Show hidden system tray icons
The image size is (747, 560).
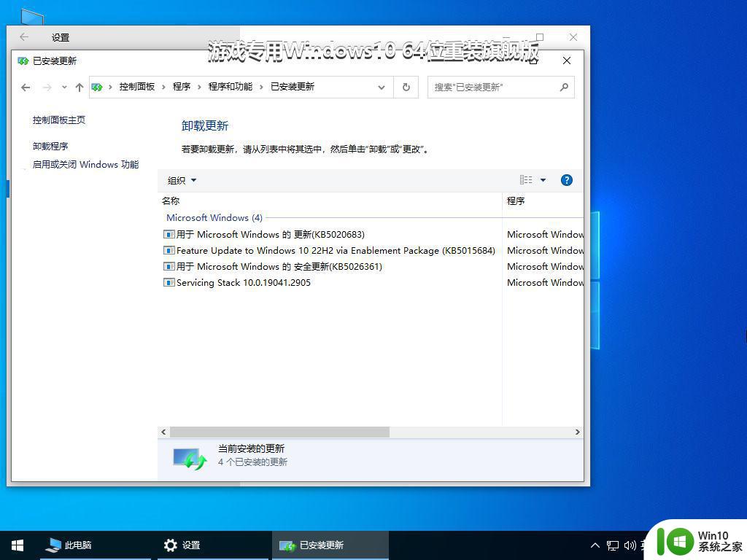[x=595, y=545]
